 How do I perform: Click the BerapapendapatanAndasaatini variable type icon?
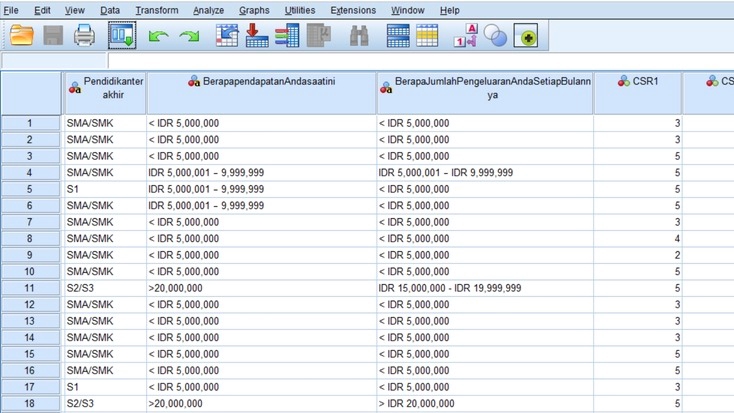[x=194, y=81]
